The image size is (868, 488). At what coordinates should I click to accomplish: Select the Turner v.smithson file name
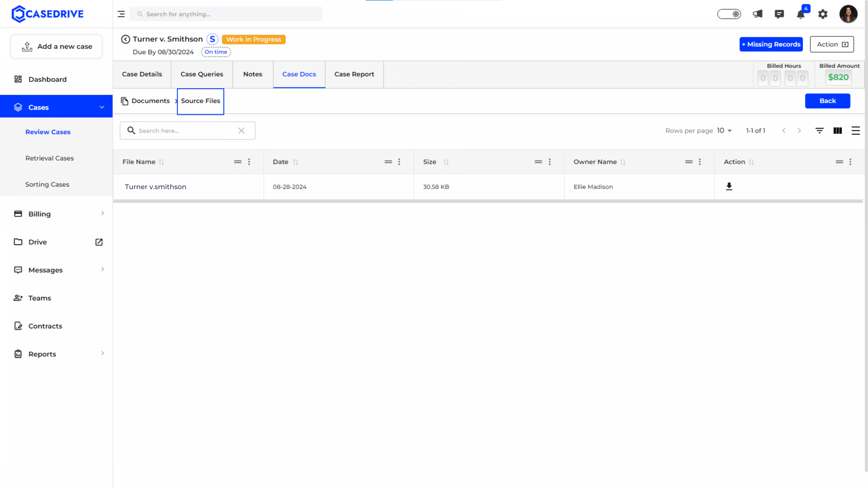(155, 186)
